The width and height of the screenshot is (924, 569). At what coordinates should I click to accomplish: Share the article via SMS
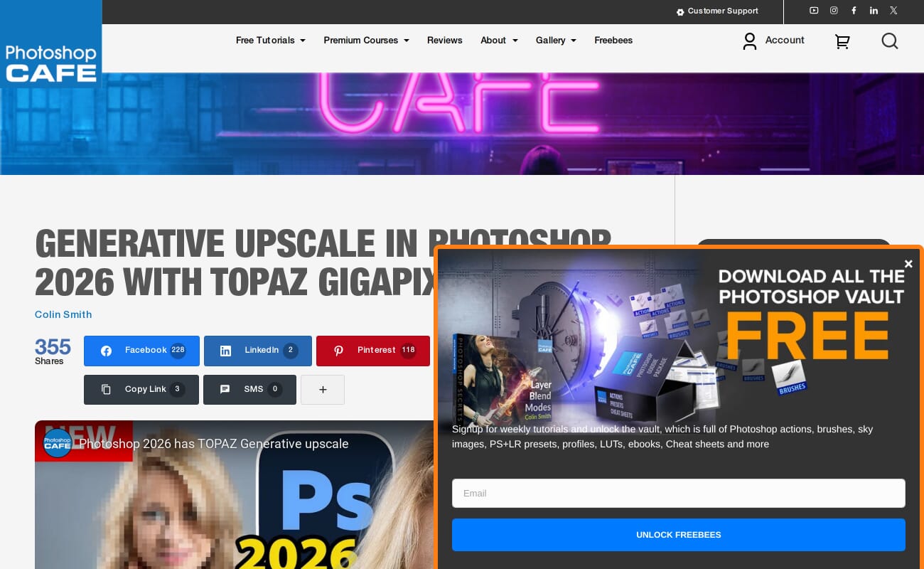[x=249, y=390]
